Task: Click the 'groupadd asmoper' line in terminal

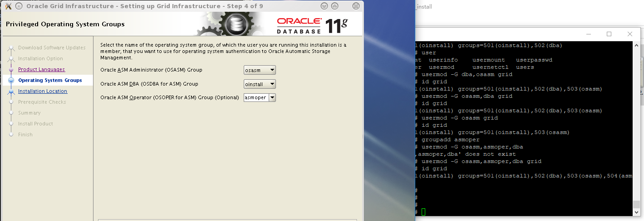Action: 450,139
